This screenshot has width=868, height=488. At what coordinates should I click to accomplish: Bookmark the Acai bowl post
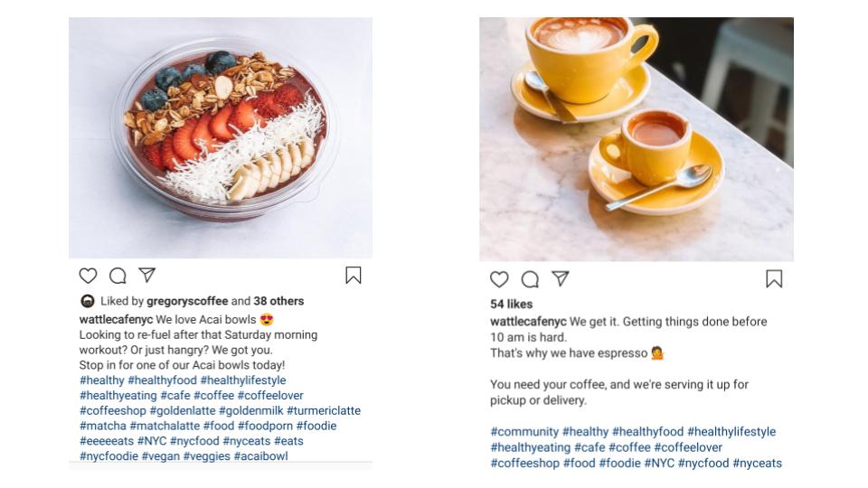pyautogui.click(x=353, y=276)
